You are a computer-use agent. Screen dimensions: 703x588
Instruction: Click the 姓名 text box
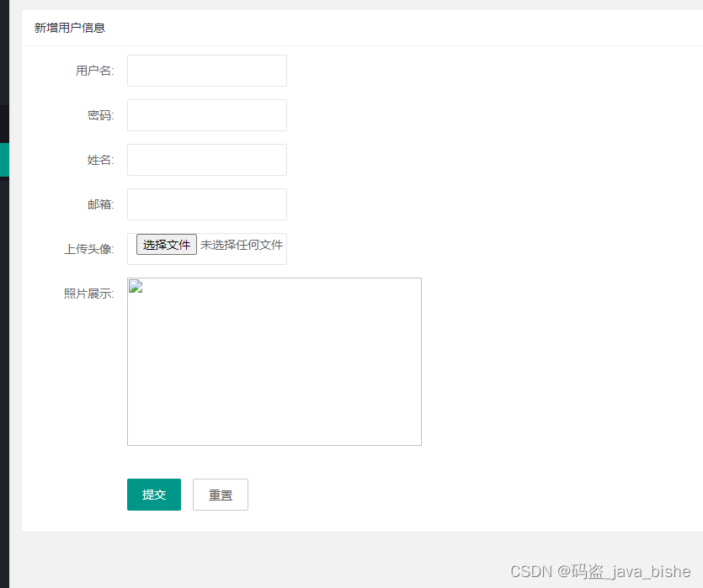click(206, 160)
